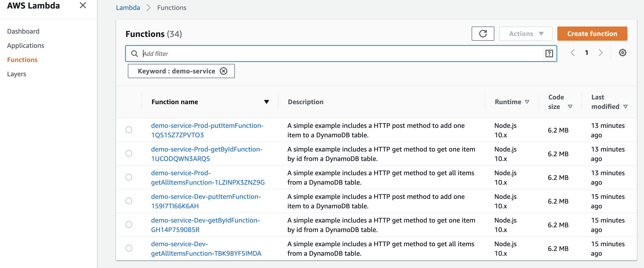The height and width of the screenshot is (268, 644).
Task: Sort by Runtime column arrow
Action: 527,102
